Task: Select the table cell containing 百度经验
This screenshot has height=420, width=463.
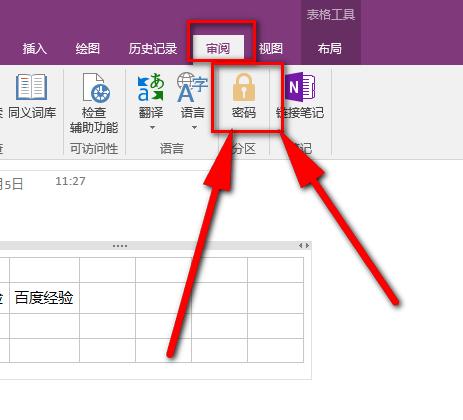Action: [45, 298]
